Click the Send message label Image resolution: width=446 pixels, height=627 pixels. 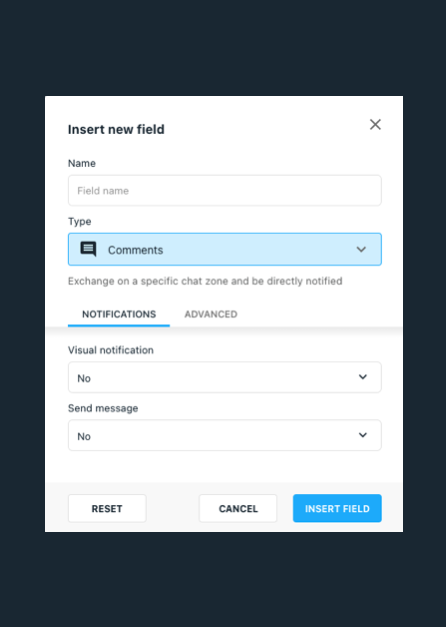(x=103, y=408)
